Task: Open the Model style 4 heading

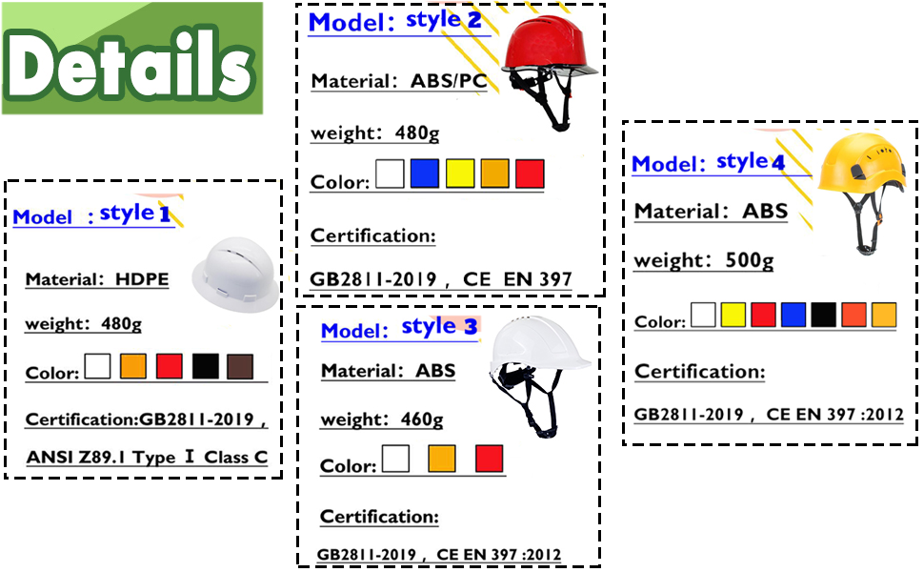Action: click(x=708, y=163)
